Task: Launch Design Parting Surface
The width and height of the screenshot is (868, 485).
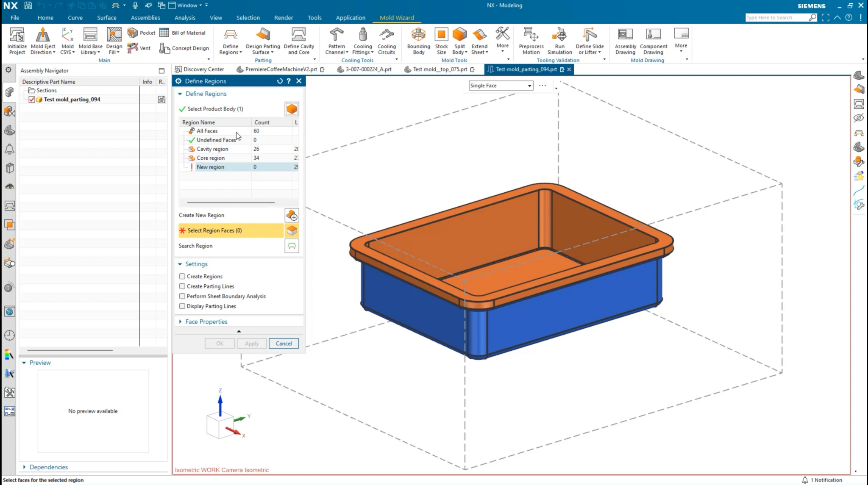Action: point(262,40)
